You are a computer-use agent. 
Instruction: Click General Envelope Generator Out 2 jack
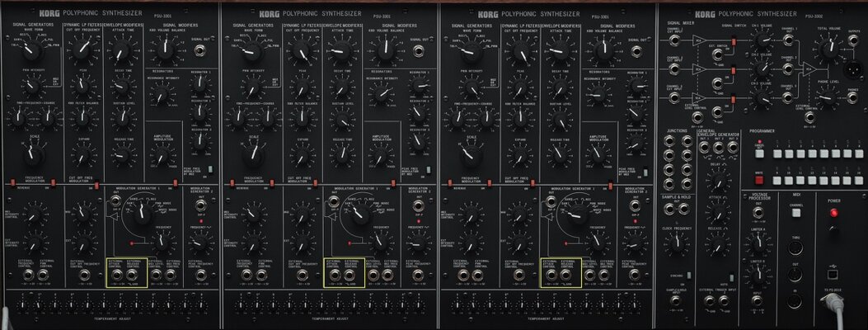click(719, 148)
